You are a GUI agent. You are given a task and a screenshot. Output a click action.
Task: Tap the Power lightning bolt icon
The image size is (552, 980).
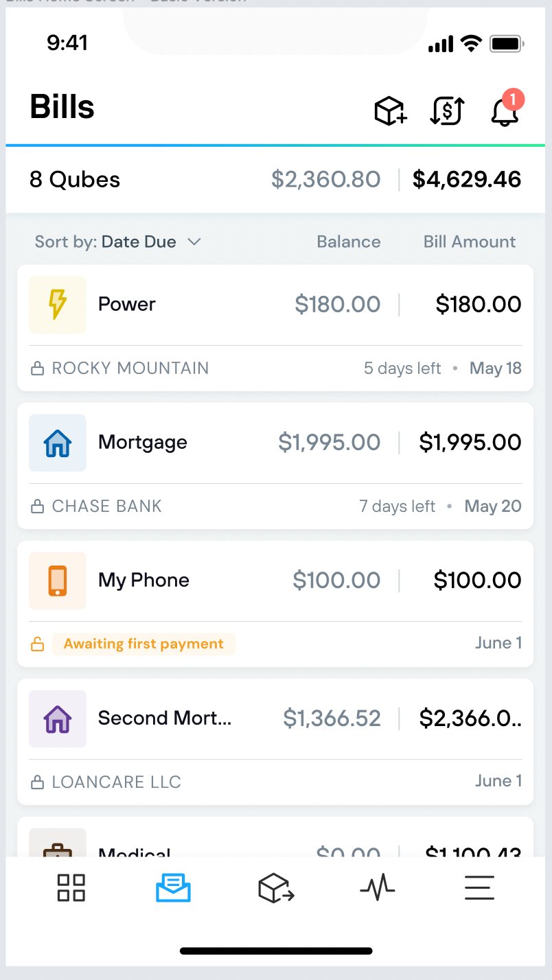(x=58, y=305)
